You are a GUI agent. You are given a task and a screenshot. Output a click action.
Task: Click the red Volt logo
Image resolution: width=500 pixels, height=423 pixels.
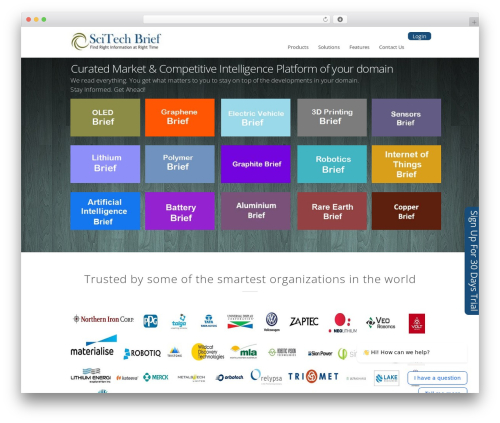pos(417,323)
